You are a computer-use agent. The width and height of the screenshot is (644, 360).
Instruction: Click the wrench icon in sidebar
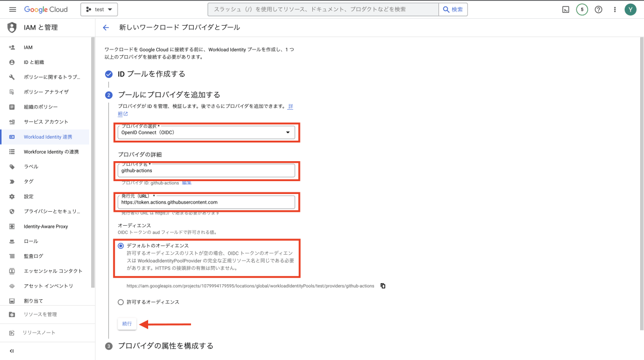12,77
